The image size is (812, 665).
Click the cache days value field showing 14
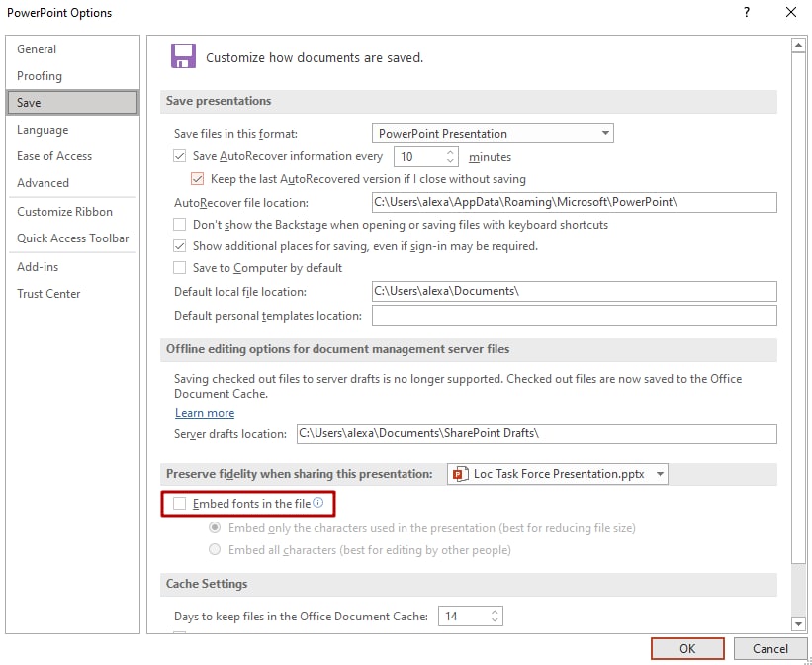(464, 617)
